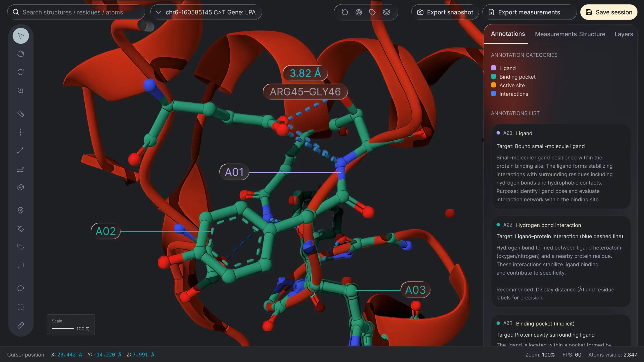Image resolution: width=644 pixels, height=362 pixels.
Task: Select the zoom-in magnifier tool
Action: [x=21, y=90]
